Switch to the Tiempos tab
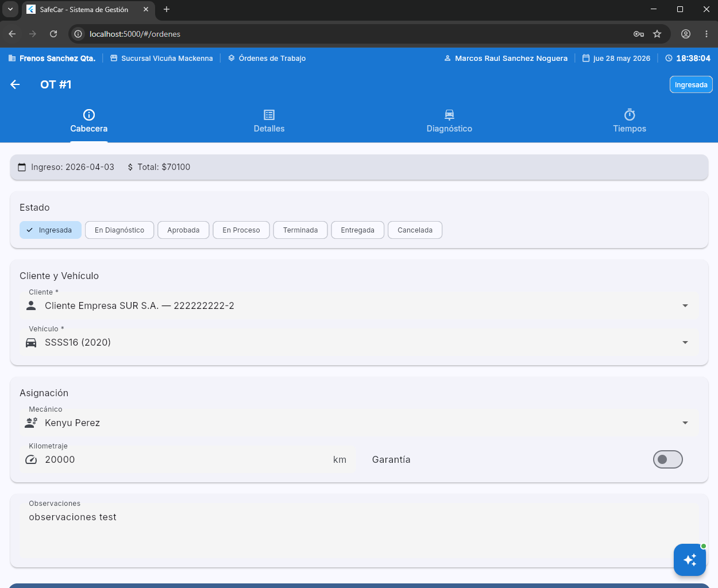Image resolution: width=718 pixels, height=588 pixels. click(x=630, y=121)
